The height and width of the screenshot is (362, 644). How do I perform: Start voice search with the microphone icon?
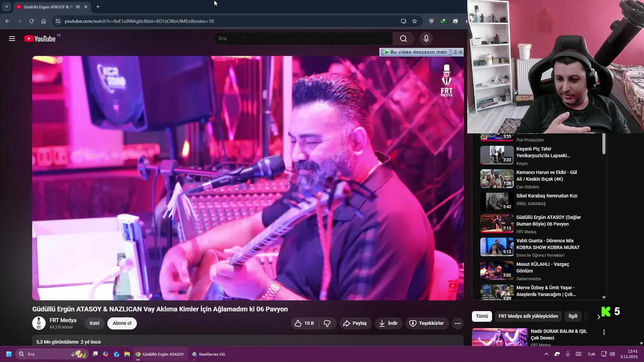(x=426, y=39)
